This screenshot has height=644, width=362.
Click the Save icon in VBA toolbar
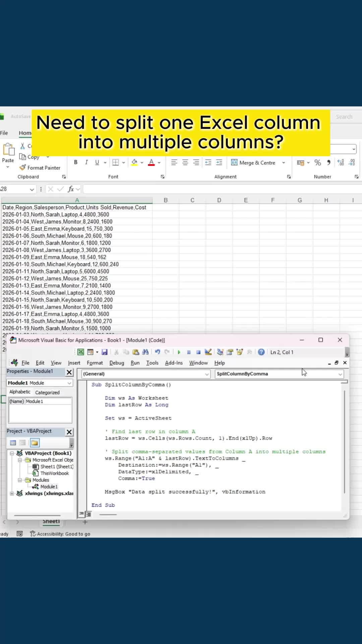click(105, 352)
